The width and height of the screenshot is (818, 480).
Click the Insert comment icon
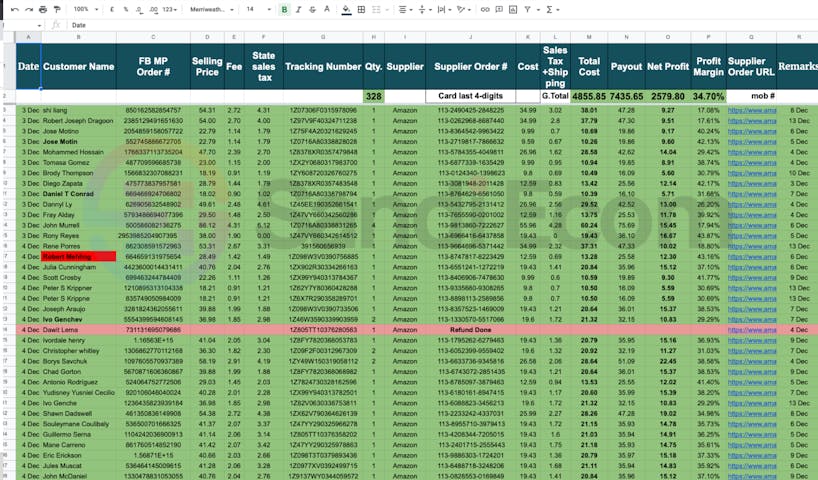499,9
